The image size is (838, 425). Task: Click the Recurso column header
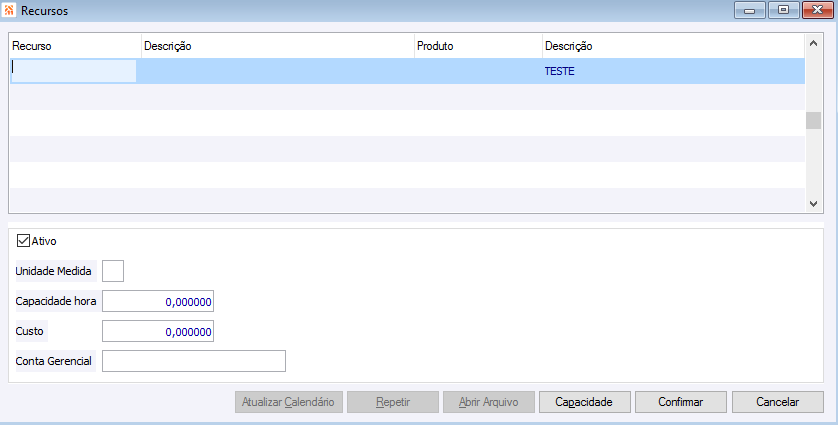(x=75, y=46)
